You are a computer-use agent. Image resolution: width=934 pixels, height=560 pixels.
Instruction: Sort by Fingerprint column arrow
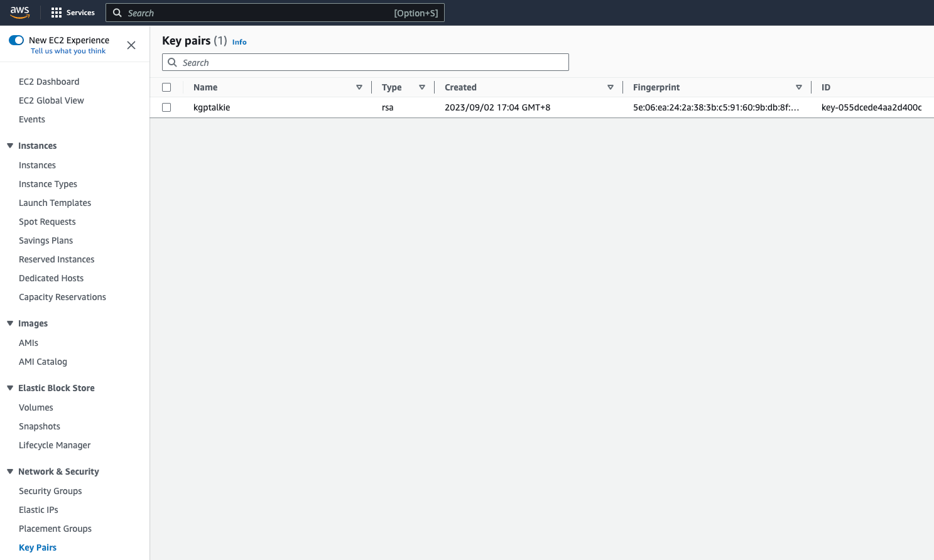tap(799, 87)
